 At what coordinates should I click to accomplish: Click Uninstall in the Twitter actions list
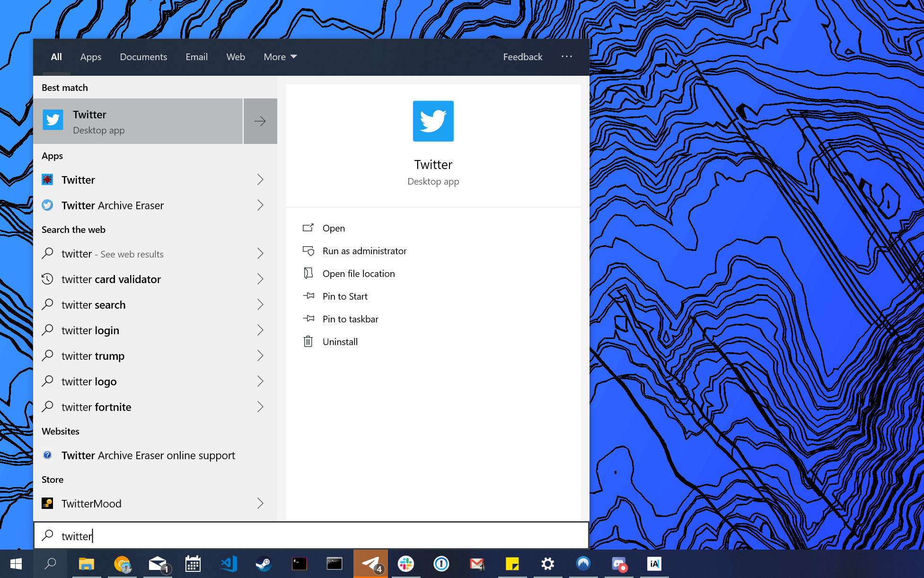340,342
